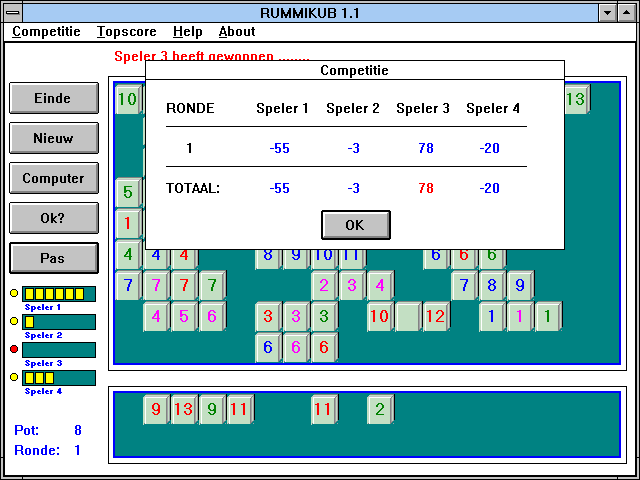This screenshot has width=640, height=480.
Task: Pick the red 3 tile on the board
Action: pos(269,316)
